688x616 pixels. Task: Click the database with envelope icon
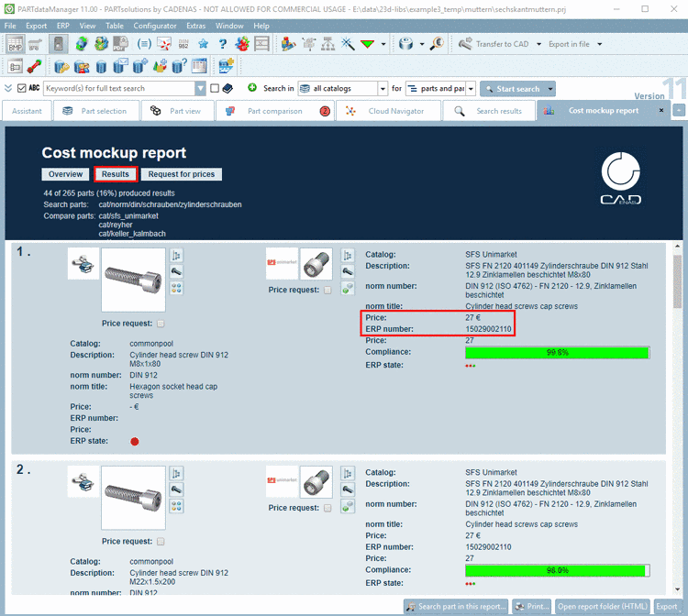pyautogui.click(x=120, y=66)
